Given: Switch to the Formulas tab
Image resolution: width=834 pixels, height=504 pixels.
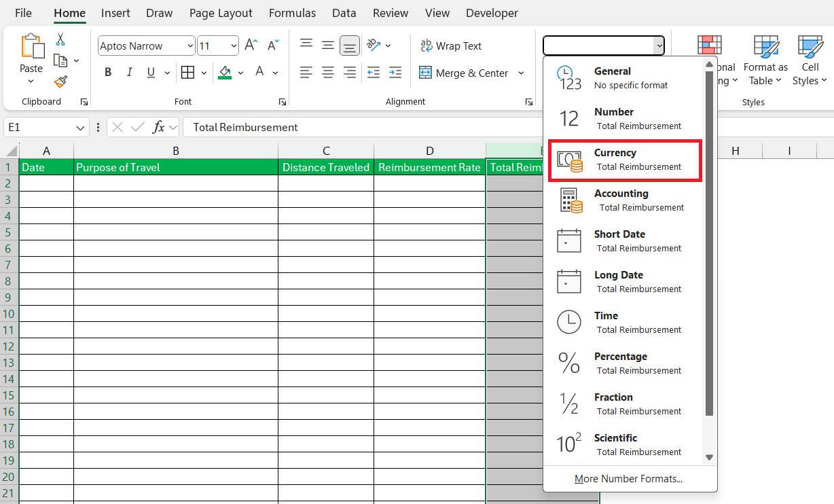Looking at the screenshot, I should pos(292,13).
